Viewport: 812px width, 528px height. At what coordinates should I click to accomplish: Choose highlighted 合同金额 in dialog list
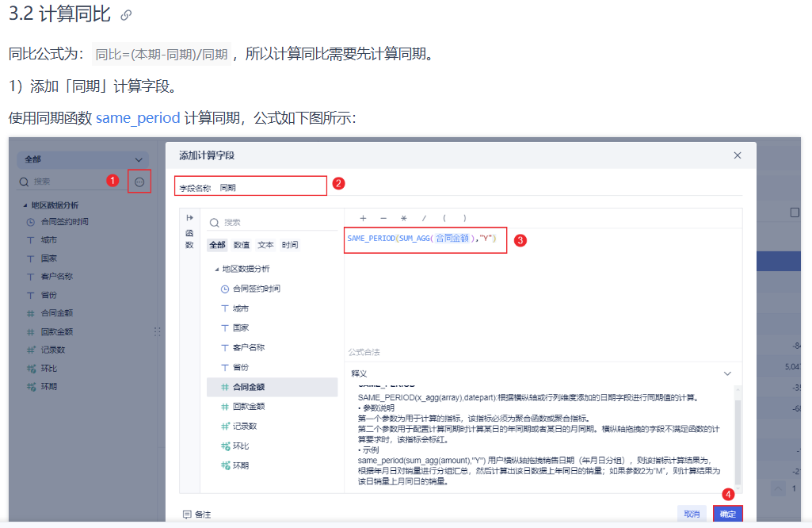pos(272,387)
